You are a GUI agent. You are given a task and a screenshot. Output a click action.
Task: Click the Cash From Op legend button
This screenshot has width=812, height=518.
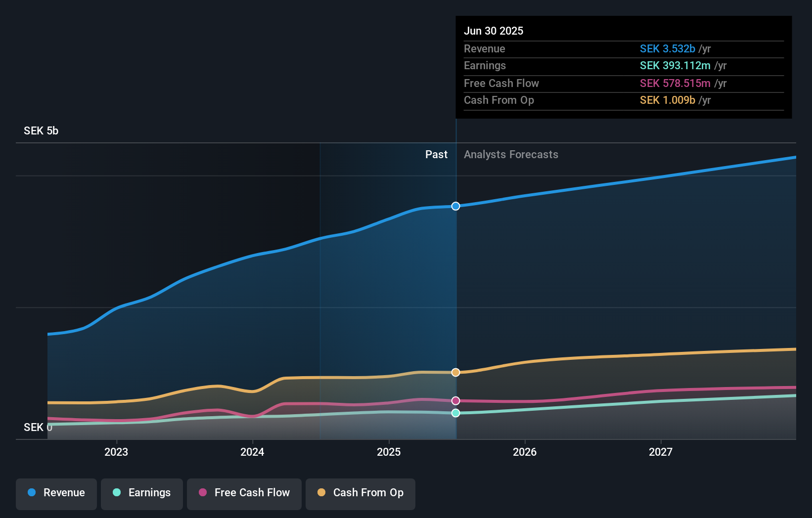(x=361, y=493)
